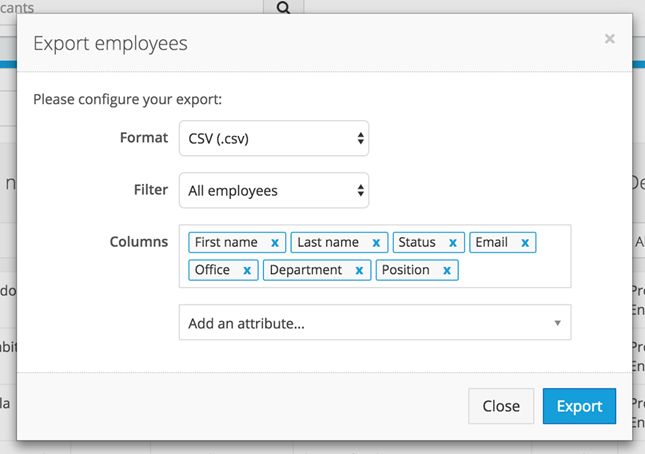This screenshot has width=645, height=454.
Task: Remove the First name column tag
Action: click(274, 243)
